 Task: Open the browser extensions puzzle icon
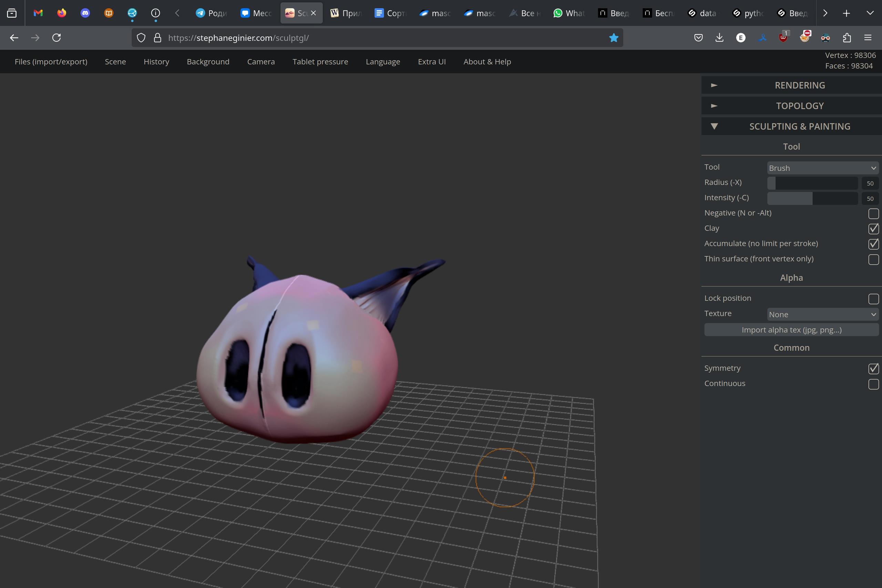tap(847, 38)
